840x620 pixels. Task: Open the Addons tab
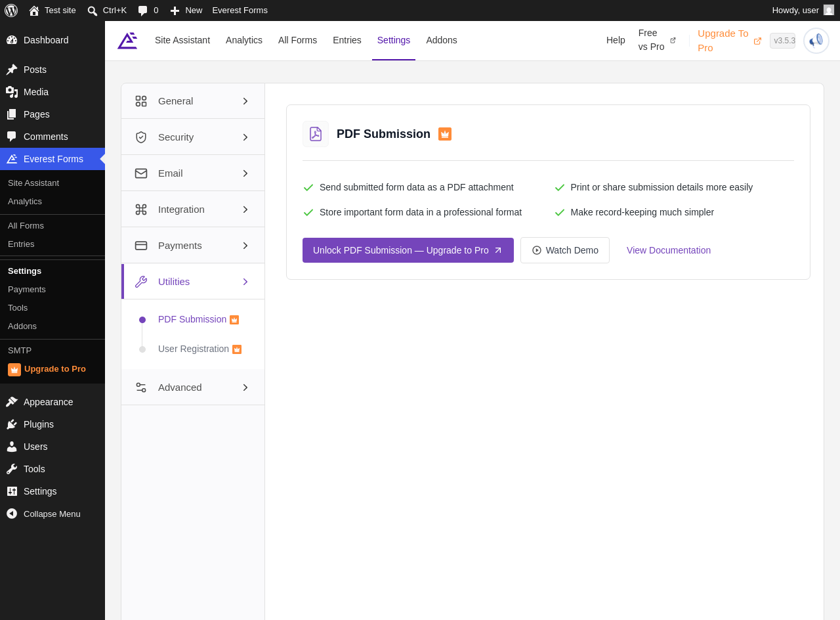point(442,40)
